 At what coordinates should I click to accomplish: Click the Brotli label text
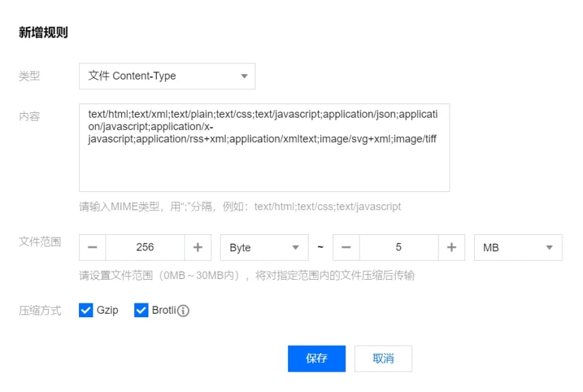pos(163,310)
